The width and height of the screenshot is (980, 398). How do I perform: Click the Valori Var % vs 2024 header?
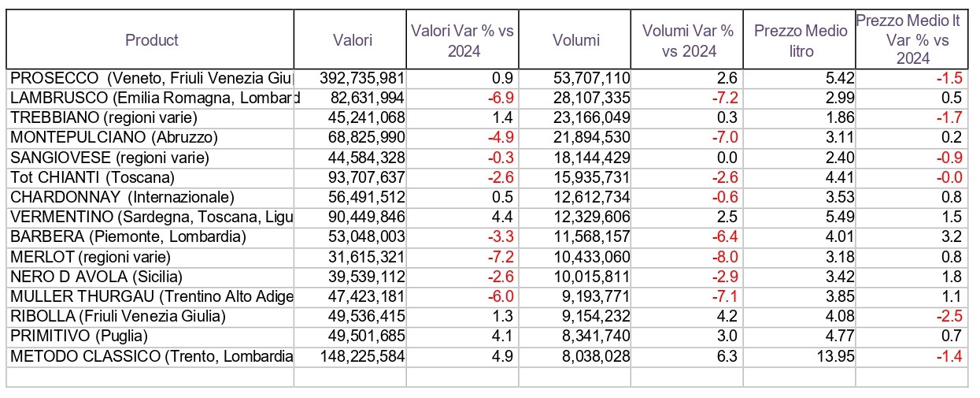pos(463,40)
